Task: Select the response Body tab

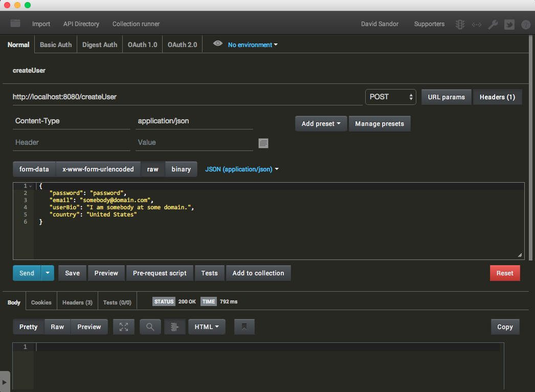Action: point(14,302)
